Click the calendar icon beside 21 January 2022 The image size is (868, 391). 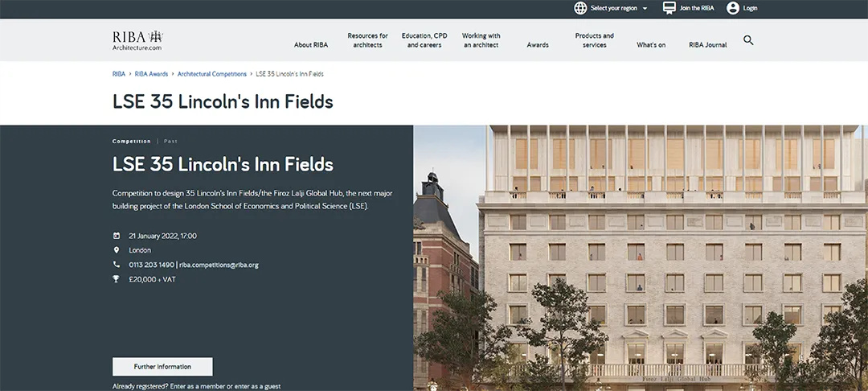point(117,236)
